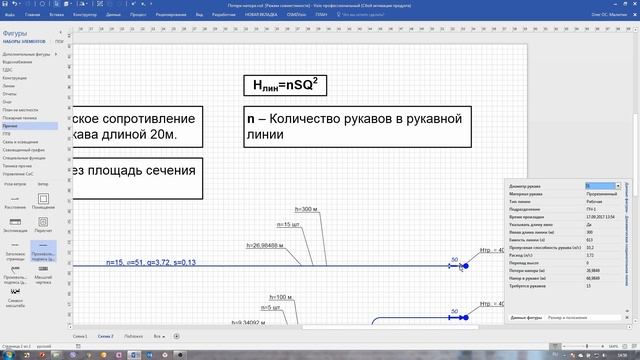Open the 'Диаметр рукава' dropdown arrow
The image size is (640, 360).
coord(618,186)
